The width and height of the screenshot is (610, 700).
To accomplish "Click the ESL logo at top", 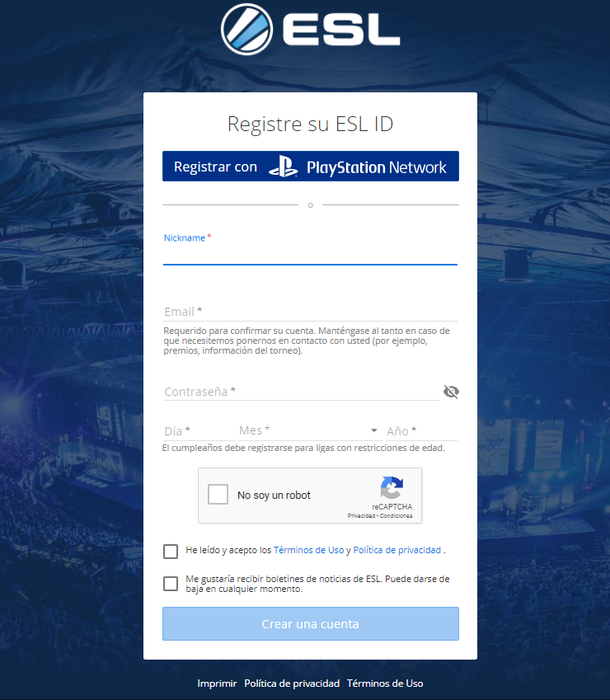I will (x=310, y=30).
